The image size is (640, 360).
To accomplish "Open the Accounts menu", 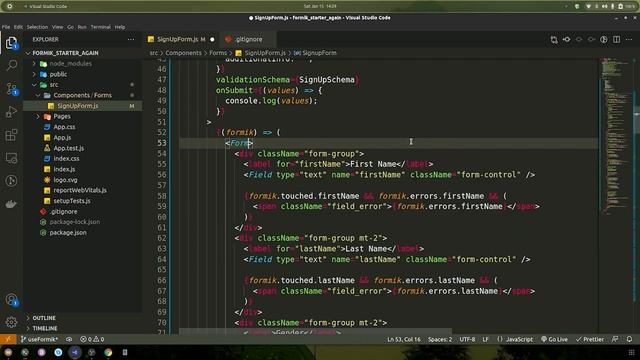I will click(x=11, y=300).
